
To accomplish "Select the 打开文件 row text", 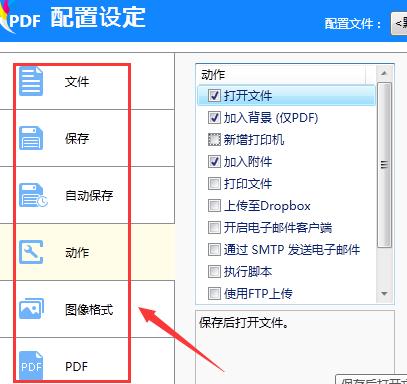I will [248, 96].
